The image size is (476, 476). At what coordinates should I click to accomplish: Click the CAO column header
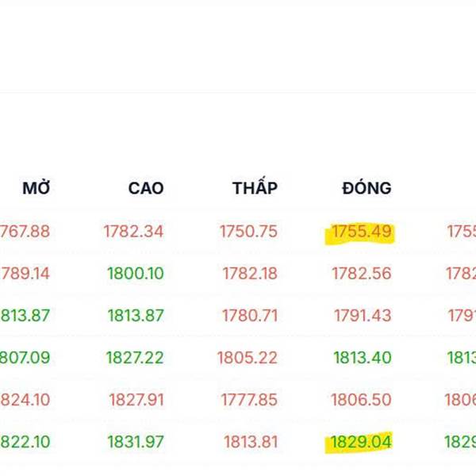coord(146,189)
